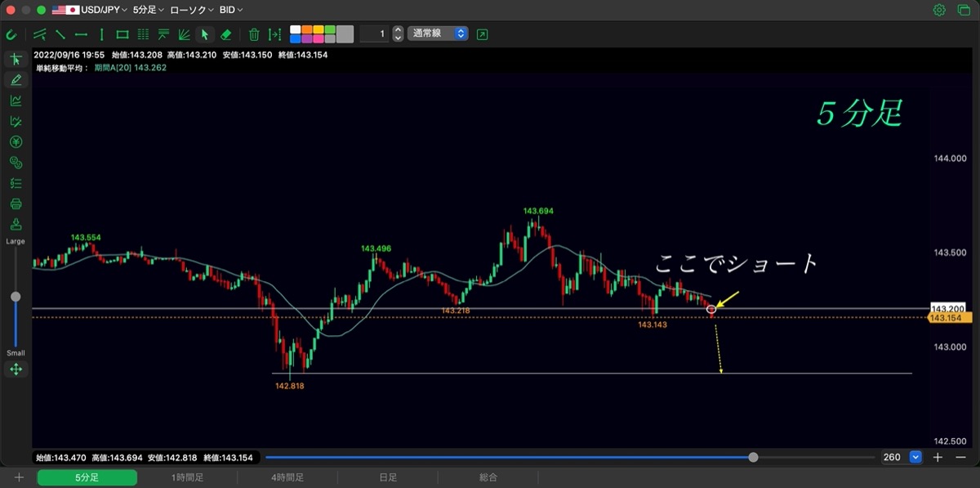Switch to the 日足 tab
The width and height of the screenshot is (980, 488).
pyautogui.click(x=388, y=477)
